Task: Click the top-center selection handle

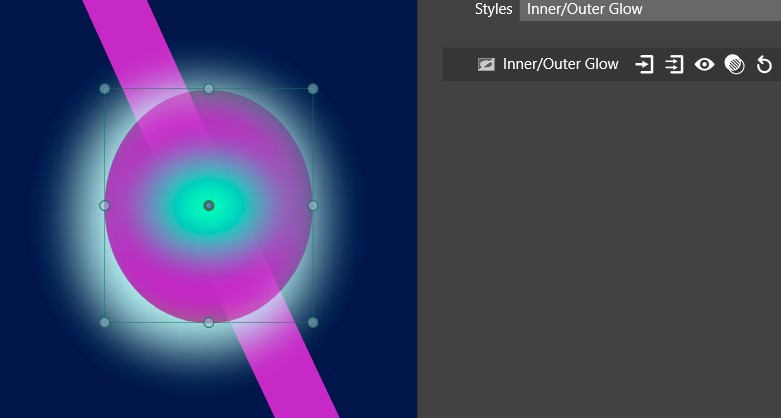Action: click(x=209, y=89)
